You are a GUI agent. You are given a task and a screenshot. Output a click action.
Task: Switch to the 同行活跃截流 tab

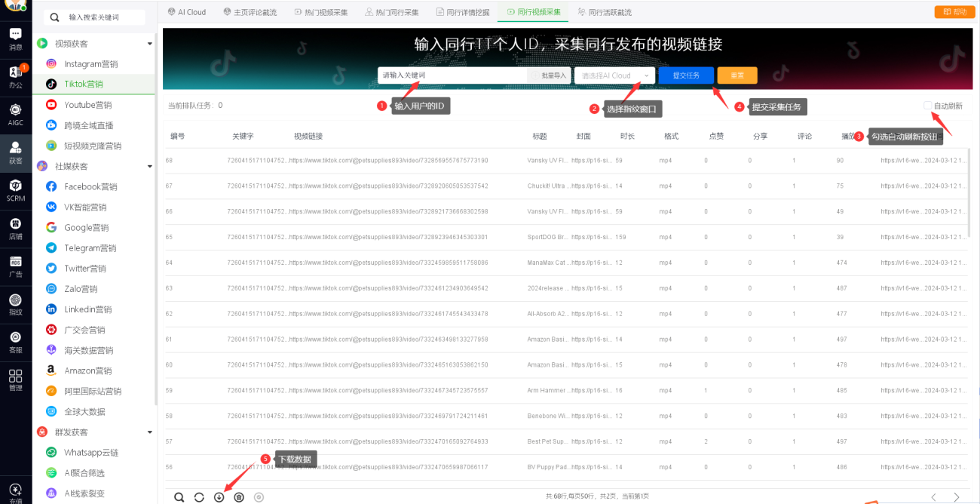pos(605,12)
